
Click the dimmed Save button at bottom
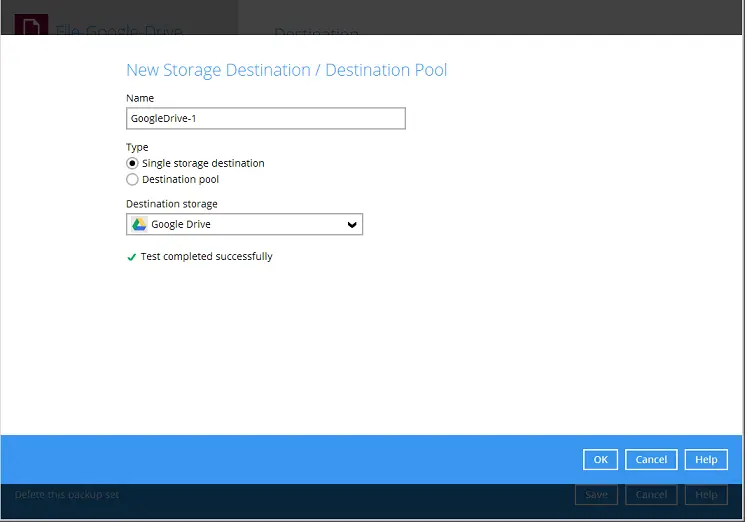click(x=596, y=495)
